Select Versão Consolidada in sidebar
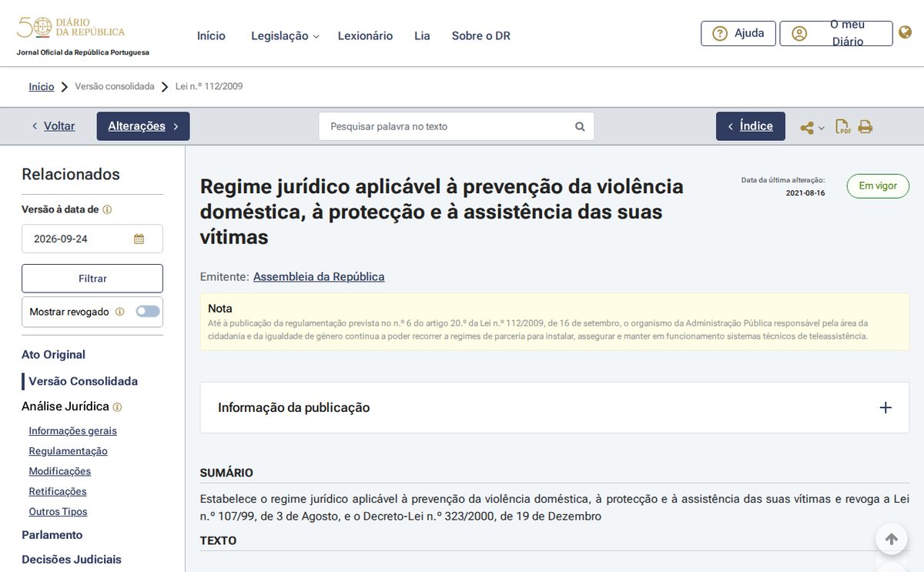924x572 pixels. coord(83,381)
